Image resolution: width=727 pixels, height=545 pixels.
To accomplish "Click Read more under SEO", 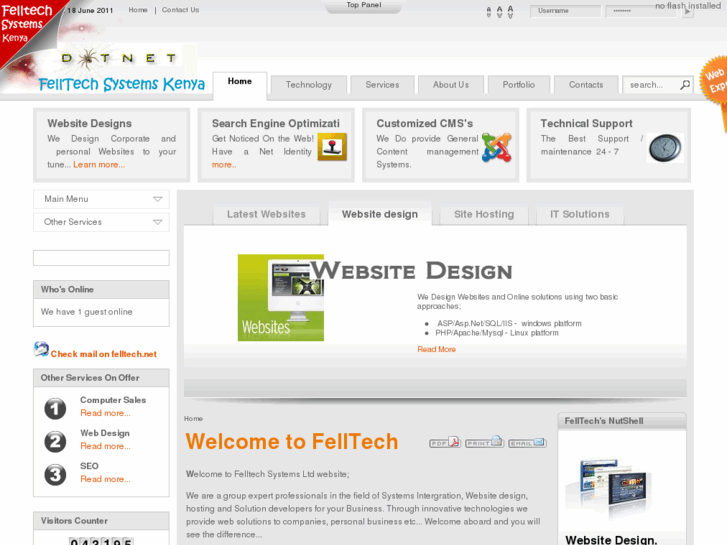I will pos(105,479).
